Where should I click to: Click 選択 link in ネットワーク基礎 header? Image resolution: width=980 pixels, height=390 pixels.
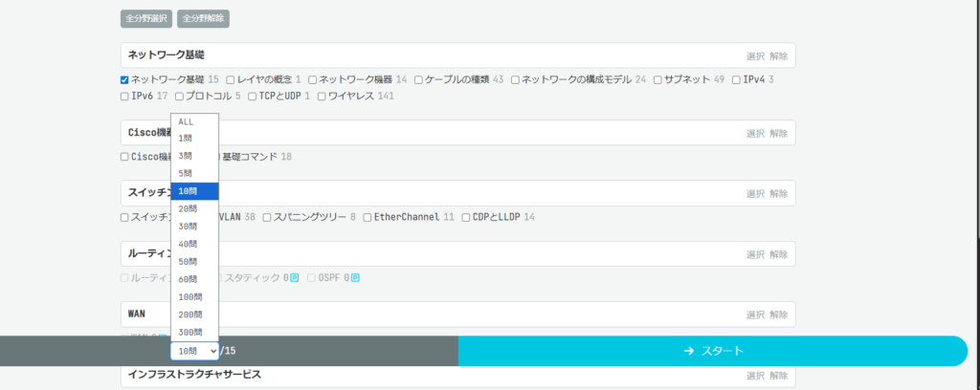click(755, 55)
